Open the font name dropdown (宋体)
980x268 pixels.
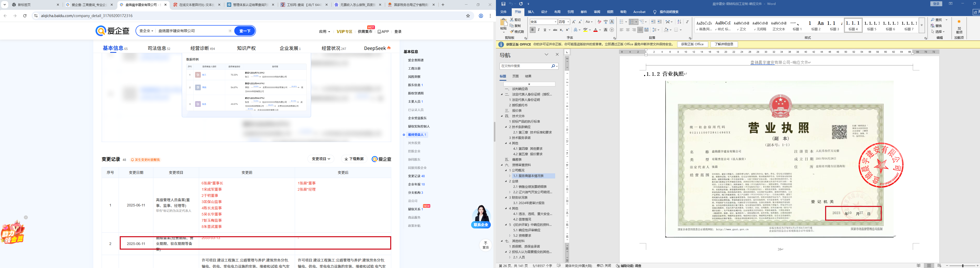[555, 22]
